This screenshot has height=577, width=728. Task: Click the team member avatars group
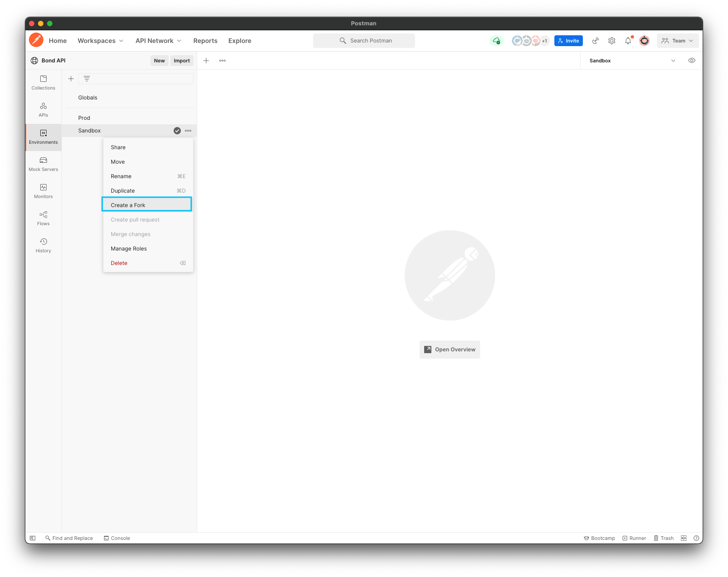[530, 41]
